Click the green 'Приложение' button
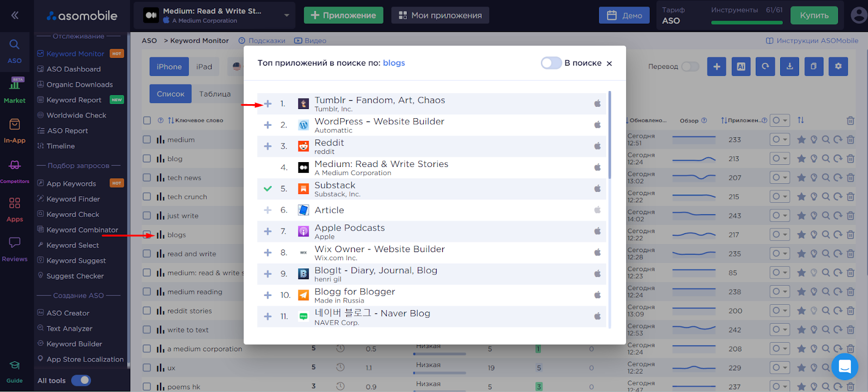This screenshot has width=868, height=392. (343, 15)
